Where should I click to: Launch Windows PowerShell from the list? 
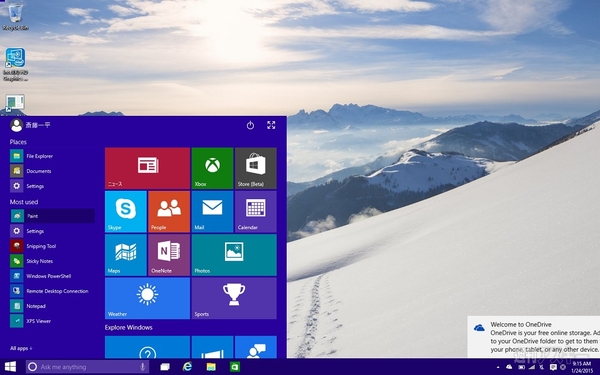[x=52, y=276]
